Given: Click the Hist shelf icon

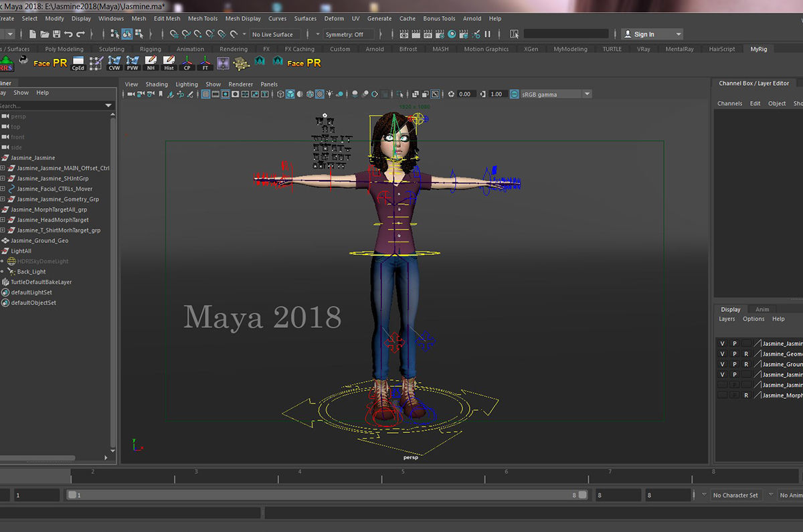Looking at the screenshot, I should click(x=169, y=63).
